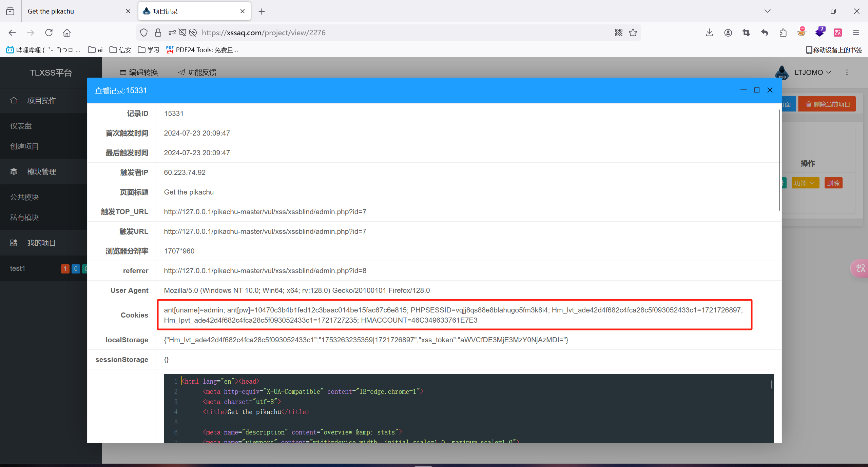Screen dimensions: 868x467
Task: Open the 哔哩哔哩 bookmark
Action: click(x=43, y=50)
